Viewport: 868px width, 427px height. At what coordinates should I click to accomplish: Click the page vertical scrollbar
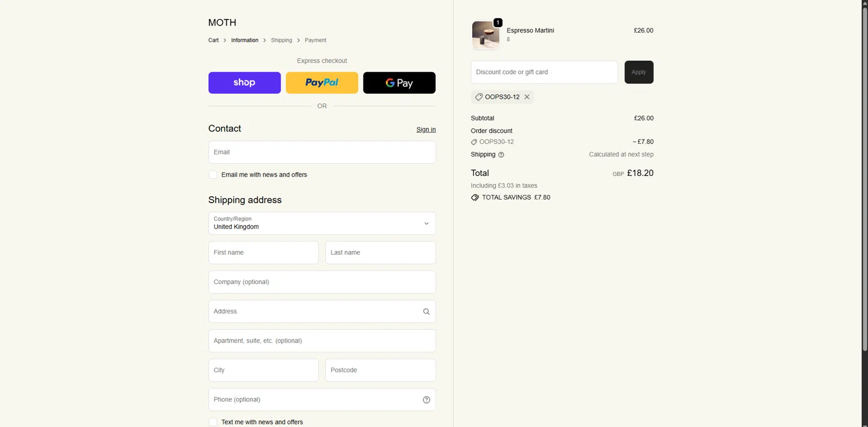[865, 179]
